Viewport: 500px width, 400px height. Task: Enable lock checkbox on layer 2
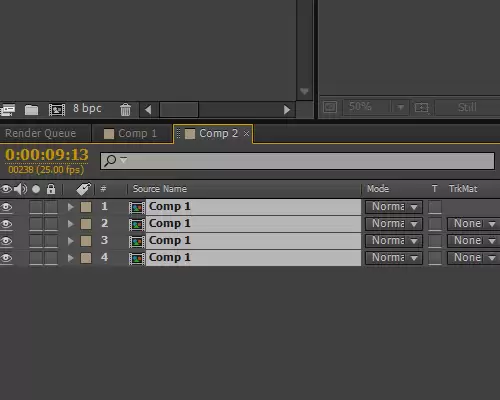point(51,224)
